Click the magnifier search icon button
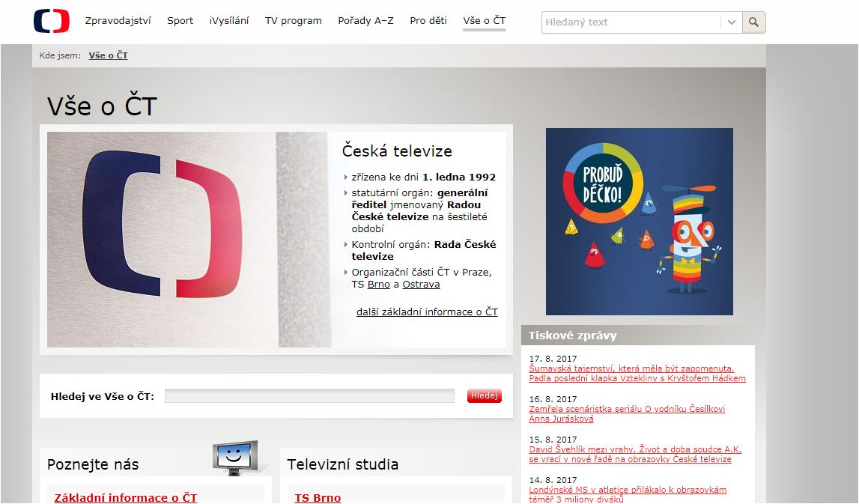 click(754, 22)
